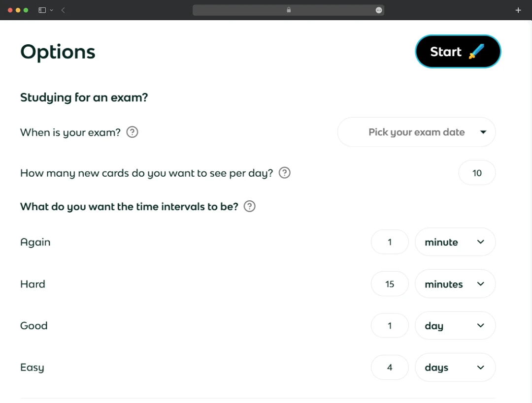This screenshot has height=403, width=532.
Task: Open help tooltip next to 'When is your exam?'
Action: click(132, 132)
